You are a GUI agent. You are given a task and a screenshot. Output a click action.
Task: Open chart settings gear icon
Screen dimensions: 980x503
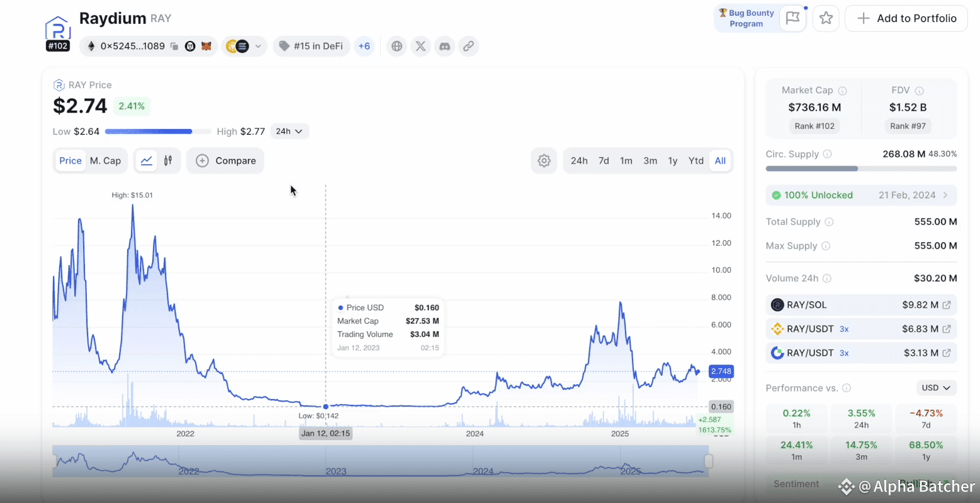click(544, 161)
